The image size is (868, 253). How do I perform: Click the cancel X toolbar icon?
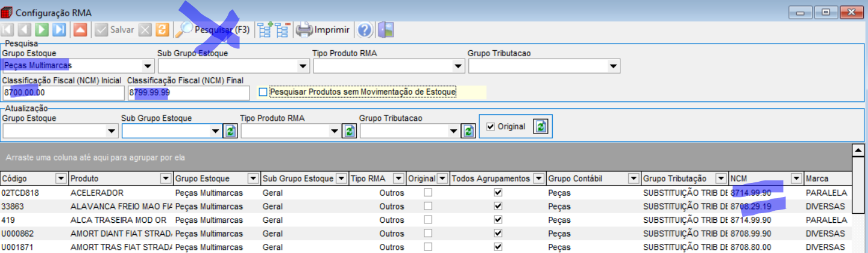145,30
